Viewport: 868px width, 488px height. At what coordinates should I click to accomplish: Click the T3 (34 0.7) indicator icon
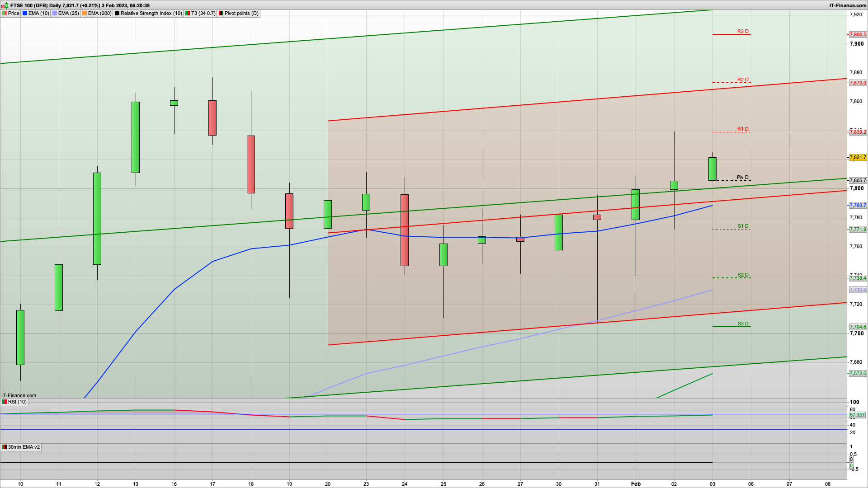pyautogui.click(x=188, y=13)
